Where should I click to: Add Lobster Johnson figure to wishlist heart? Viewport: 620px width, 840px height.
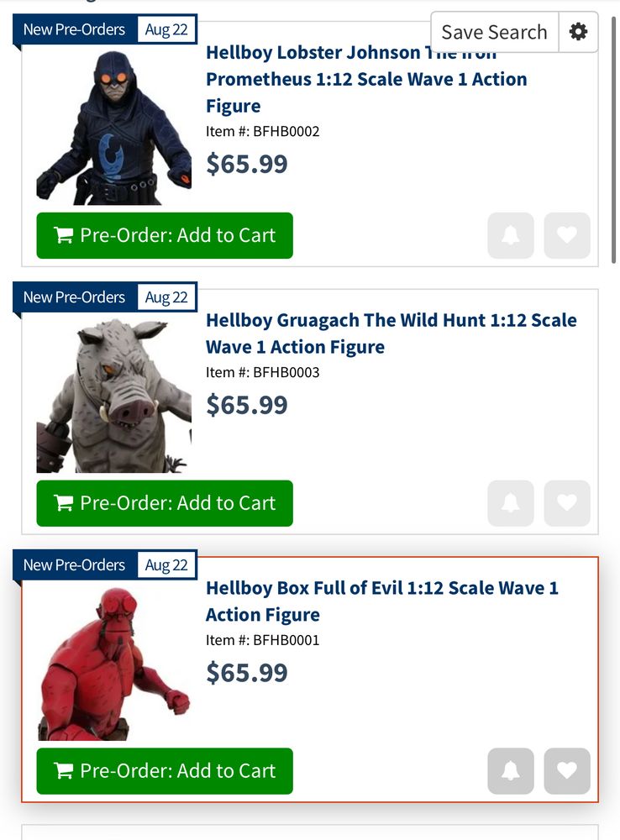coord(567,236)
